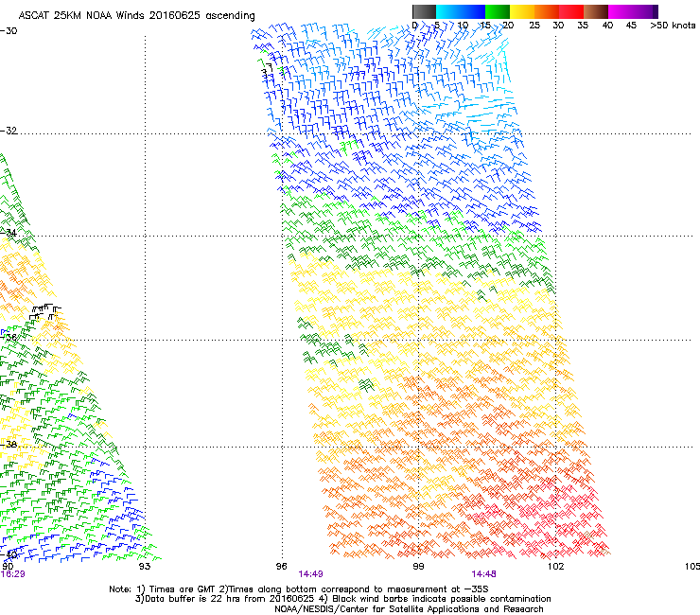Image resolution: width=700 pixels, height=615 pixels.
Task: Click the '102' longitude axis label
Action: tap(555, 567)
